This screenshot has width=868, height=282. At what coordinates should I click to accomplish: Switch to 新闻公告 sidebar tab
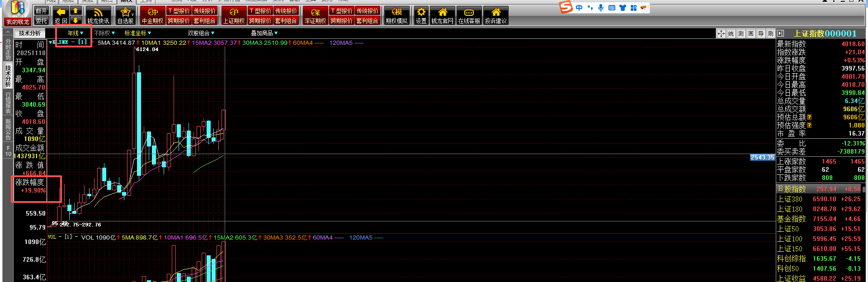click(x=8, y=129)
